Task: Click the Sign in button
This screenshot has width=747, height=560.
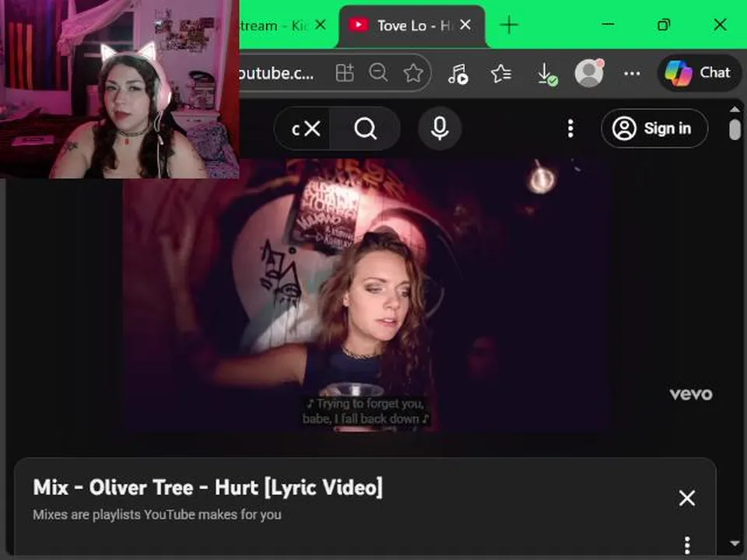Action: [654, 128]
